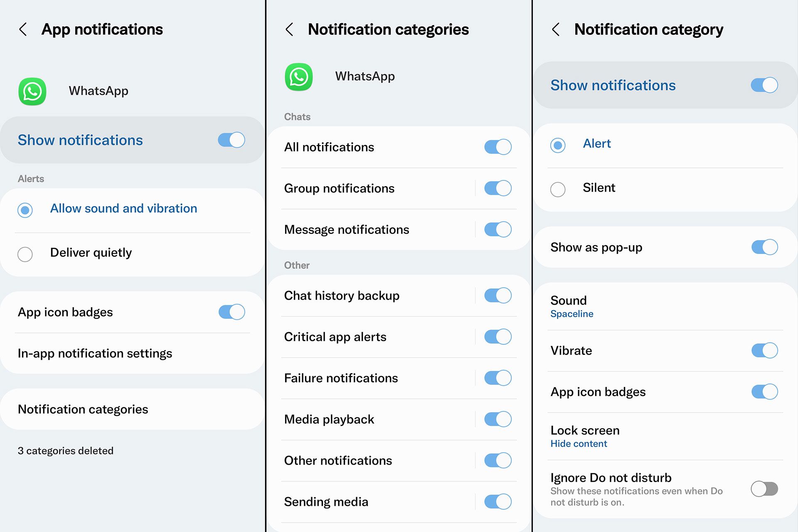Image resolution: width=798 pixels, height=532 pixels.
Task: Open In-app notification settings
Action: pyautogui.click(x=95, y=353)
